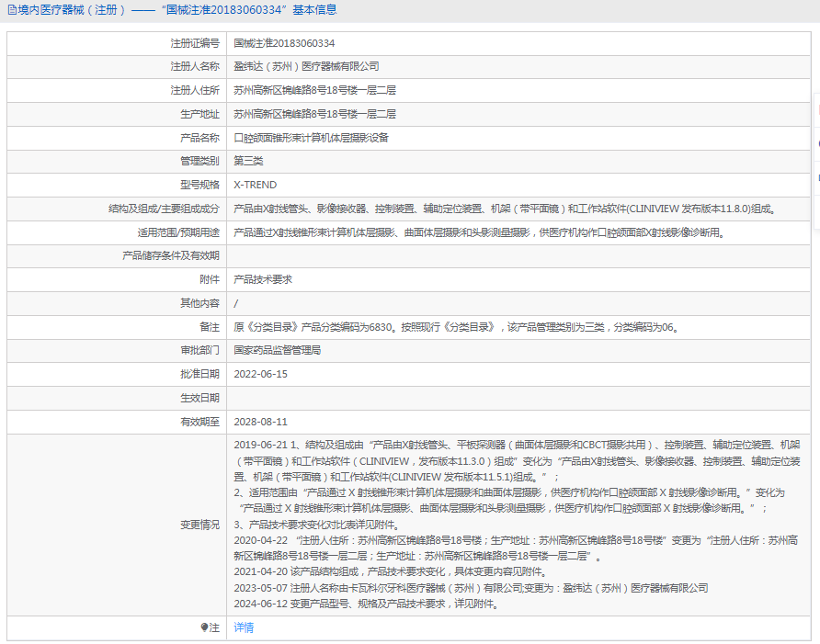Click the lightbulb icon beside 注 label

(x=204, y=627)
